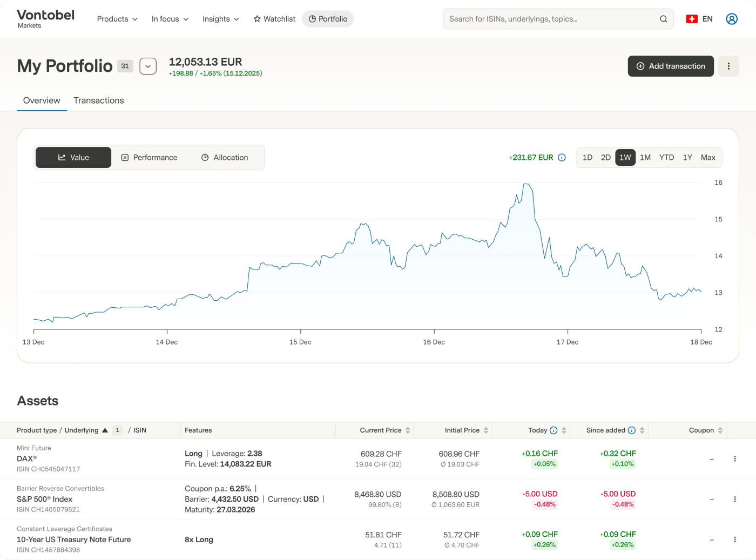756x560 pixels.
Task: Click the Since added column info icon
Action: [632, 430]
